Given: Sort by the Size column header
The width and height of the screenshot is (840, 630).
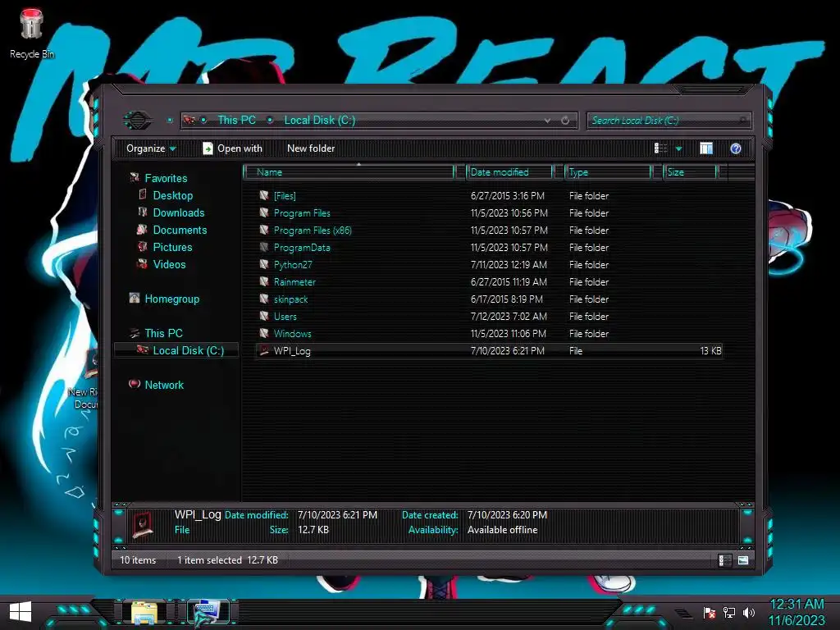Looking at the screenshot, I should tap(690, 172).
